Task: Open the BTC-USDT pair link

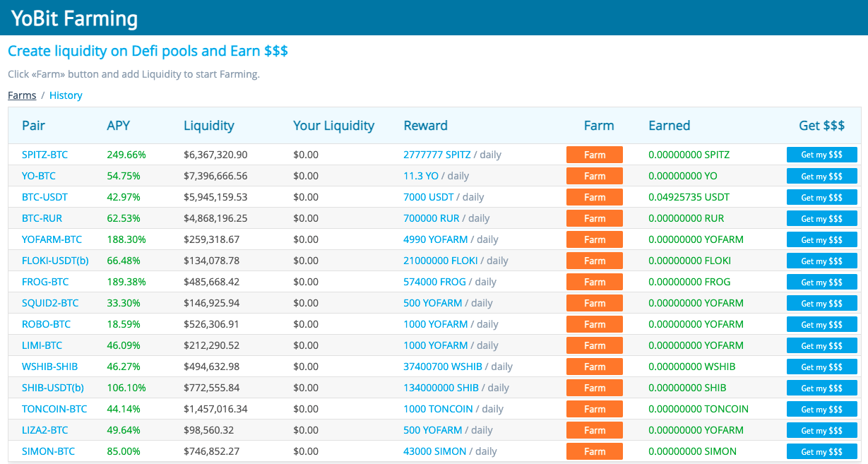Action: (x=44, y=197)
